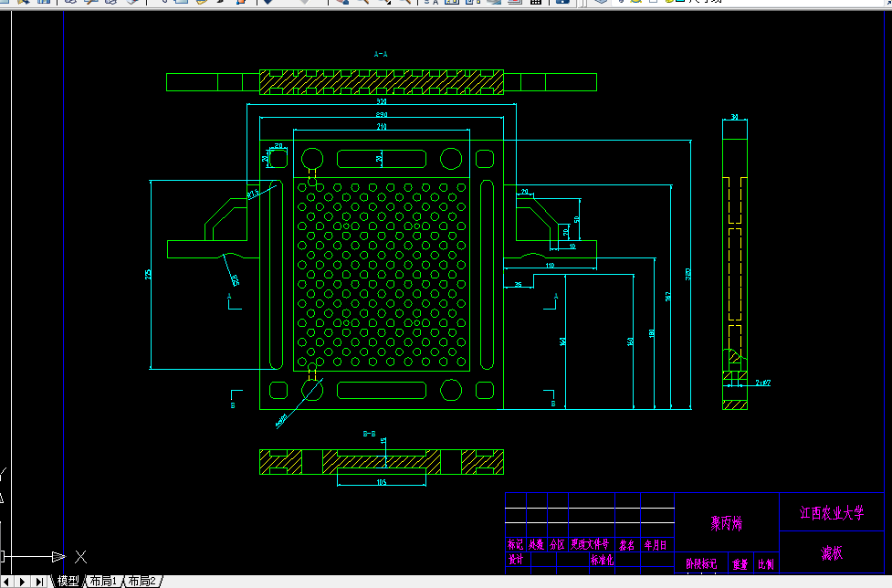Select the 210 width dimension text
Viewport: 892px width, 588px height.
click(382, 126)
